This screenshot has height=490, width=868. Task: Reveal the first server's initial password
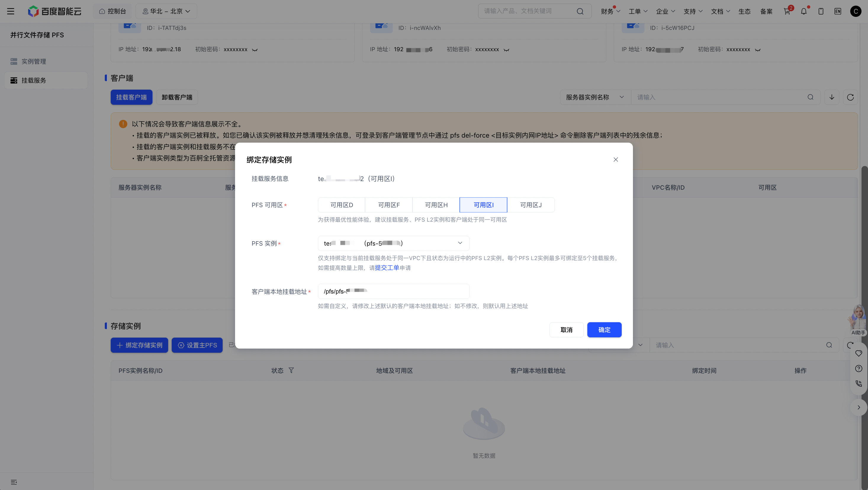coord(255,50)
